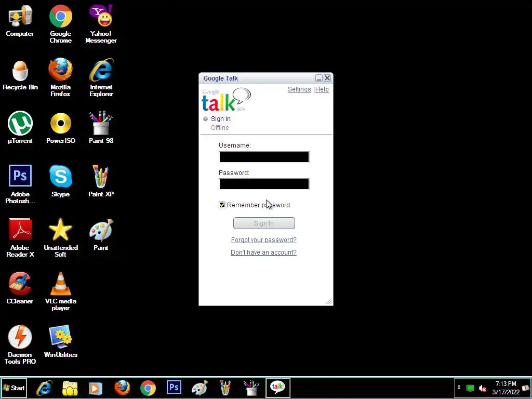
Task: Select Mozilla Firefox desktop shortcut
Action: (x=60, y=77)
